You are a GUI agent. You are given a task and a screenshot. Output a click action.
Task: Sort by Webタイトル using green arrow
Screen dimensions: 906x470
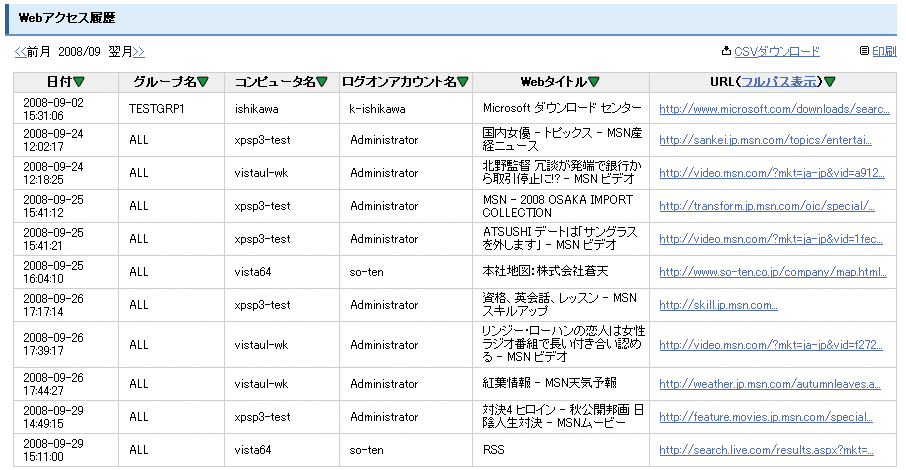(594, 82)
